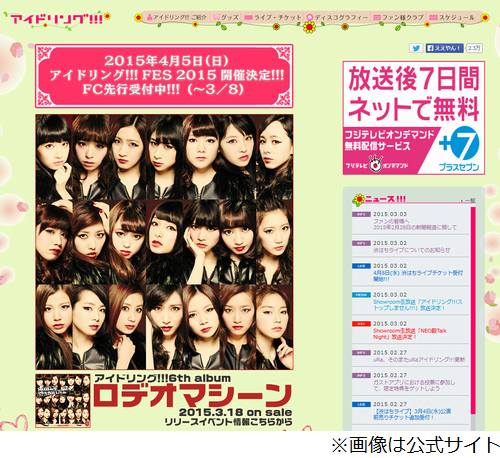Screen dimensions: 500x458
Task: Open the ロデオマシーン 6th album title link
Action: tap(193, 395)
